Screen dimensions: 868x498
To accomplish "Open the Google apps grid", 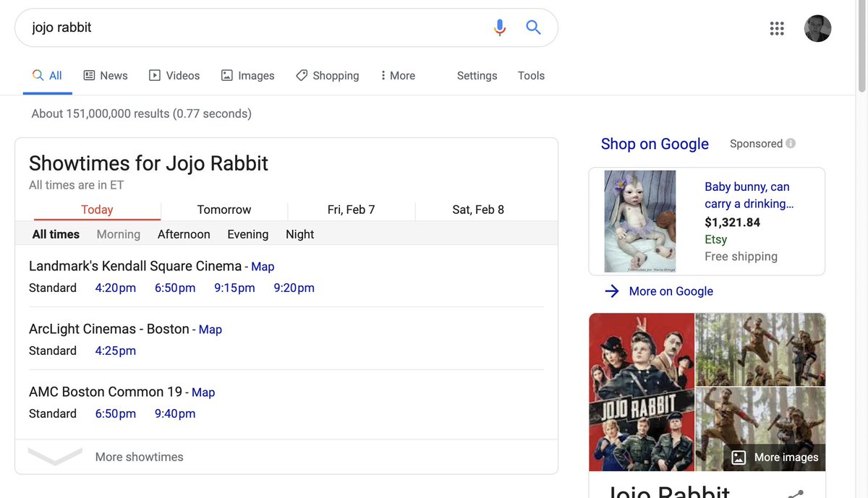I will click(777, 28).
